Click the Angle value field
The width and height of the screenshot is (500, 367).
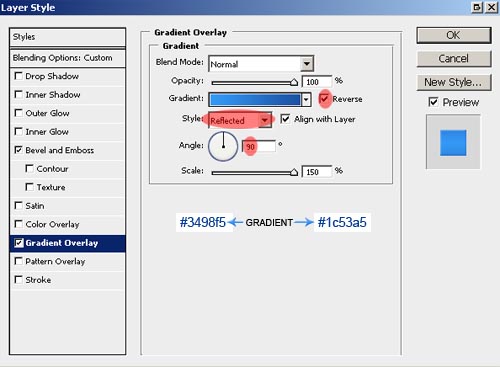[x=259, y=146]
